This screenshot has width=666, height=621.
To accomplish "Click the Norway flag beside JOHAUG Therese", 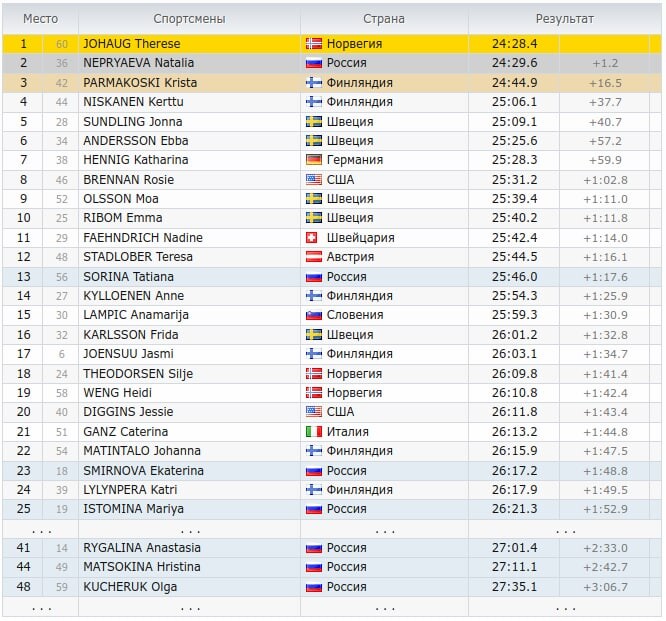I will (x=314, y=44).
